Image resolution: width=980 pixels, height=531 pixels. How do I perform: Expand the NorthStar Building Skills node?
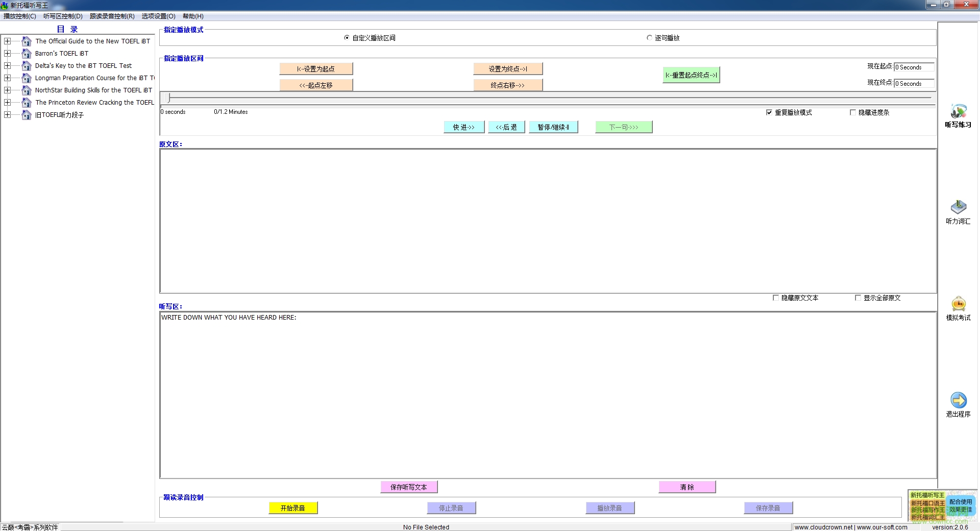click(x=8, y=90)
